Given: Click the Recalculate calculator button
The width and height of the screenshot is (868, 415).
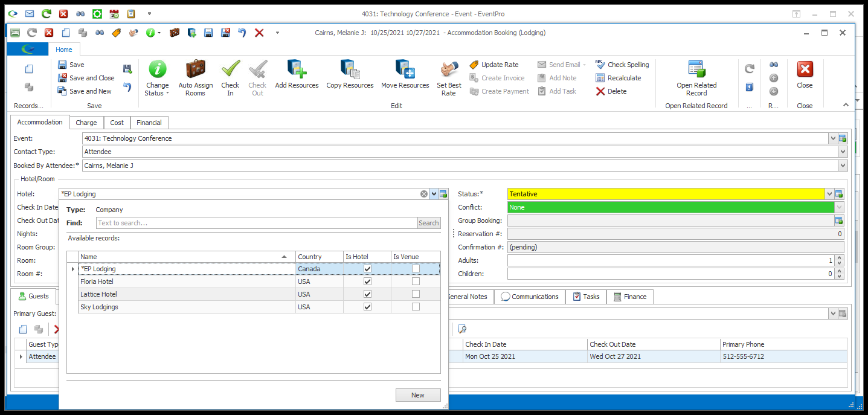Looking at the screenshot, I should (619, 78).
